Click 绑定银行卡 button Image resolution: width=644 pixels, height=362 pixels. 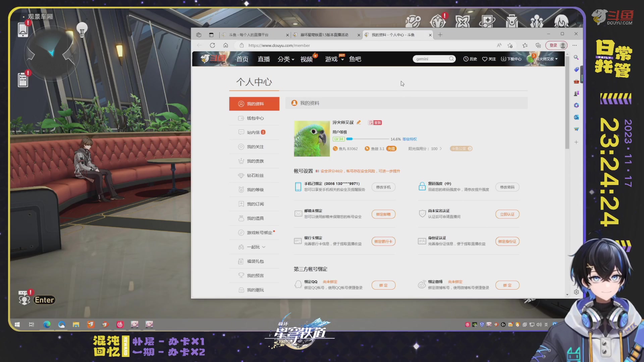coord(383,242)
